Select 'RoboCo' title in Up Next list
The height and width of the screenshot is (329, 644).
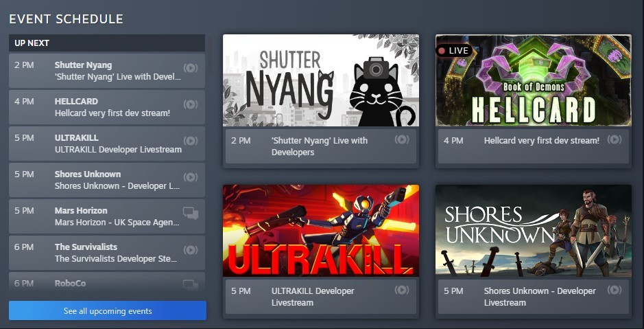pos(70,284)
